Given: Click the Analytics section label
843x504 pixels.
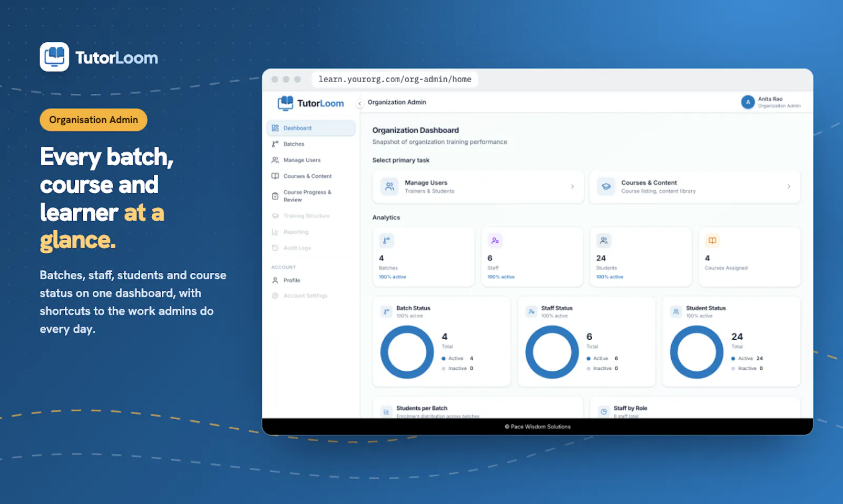Looking at the screenshot, I should point(386,218).
